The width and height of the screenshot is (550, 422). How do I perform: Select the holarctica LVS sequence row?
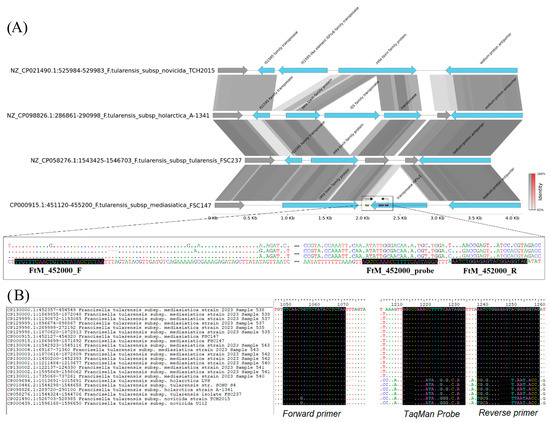click(x=108, y=381)
